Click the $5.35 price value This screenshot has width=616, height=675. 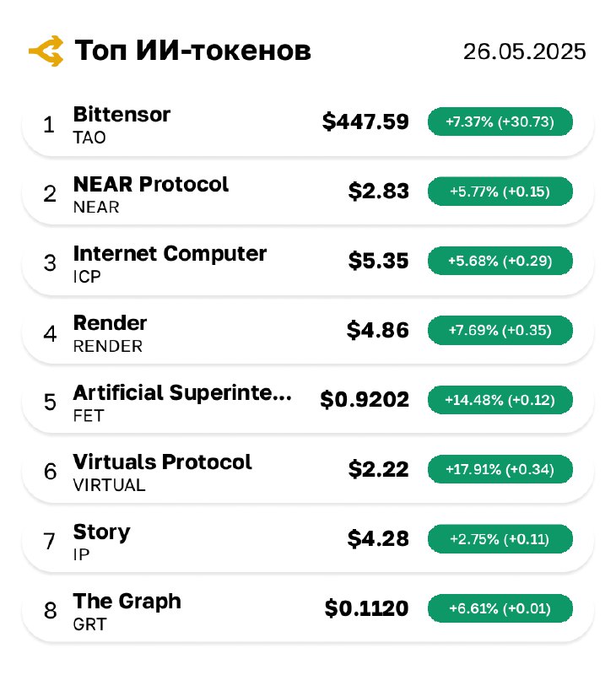378,261
